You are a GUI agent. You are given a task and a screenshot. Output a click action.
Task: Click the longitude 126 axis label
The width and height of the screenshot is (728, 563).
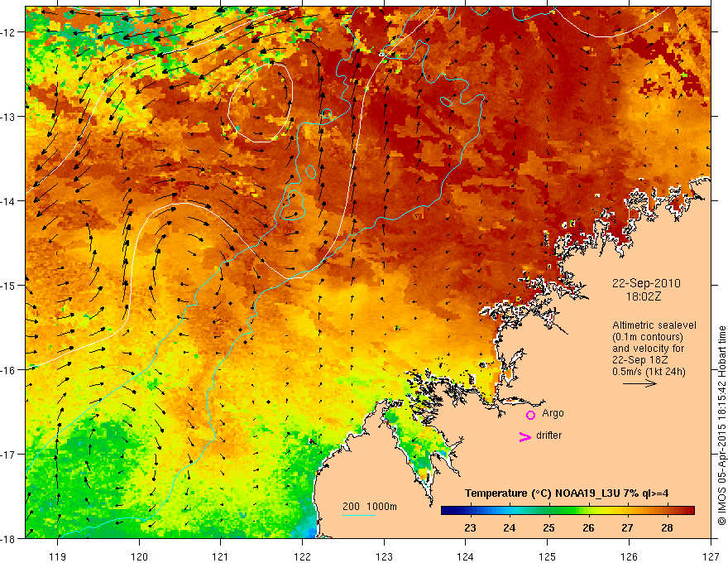(629, 556)
